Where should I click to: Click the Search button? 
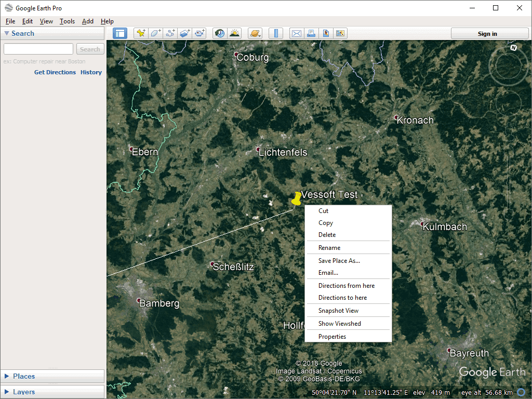(x=90, y=49)
